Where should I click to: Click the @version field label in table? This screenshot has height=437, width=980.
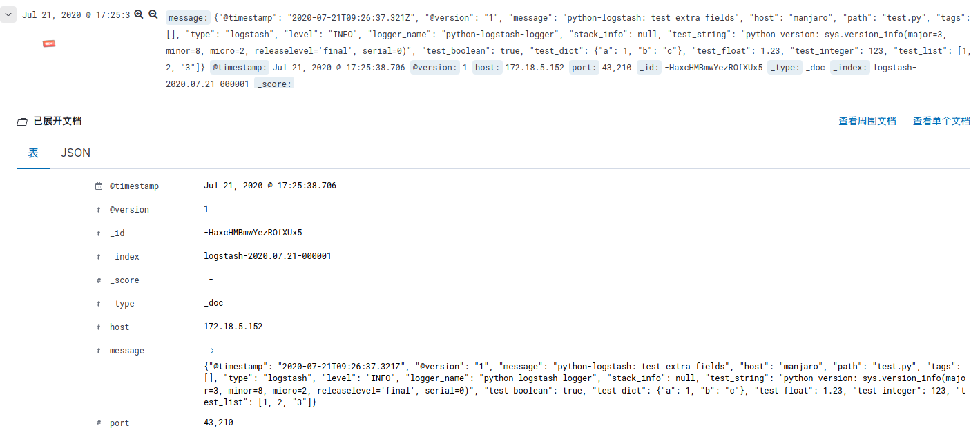pos(129,210)
